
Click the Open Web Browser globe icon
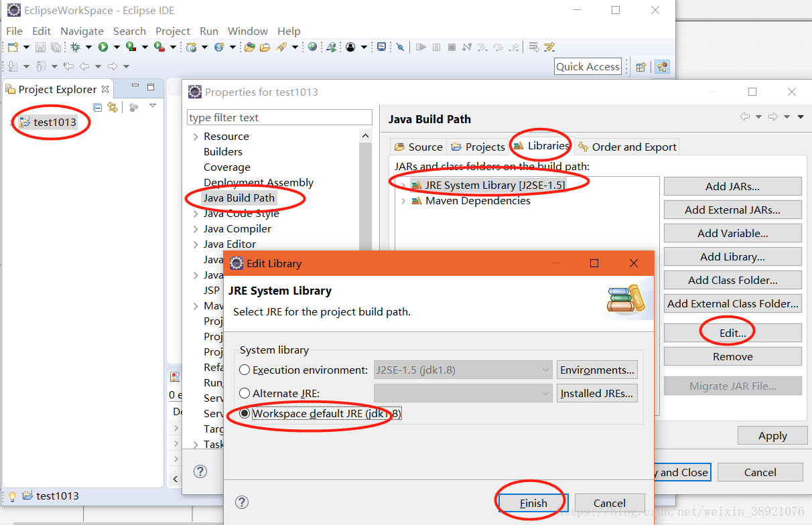click(x=312, y=47)
